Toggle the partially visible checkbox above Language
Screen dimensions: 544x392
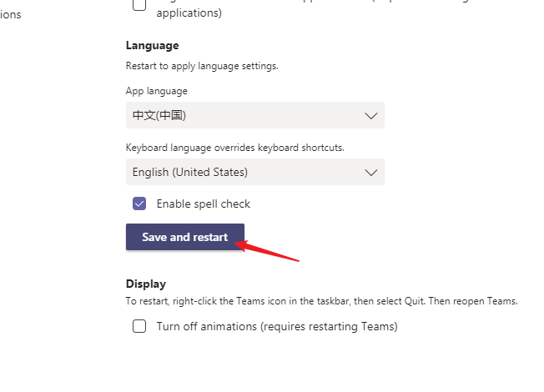[139, 5]
